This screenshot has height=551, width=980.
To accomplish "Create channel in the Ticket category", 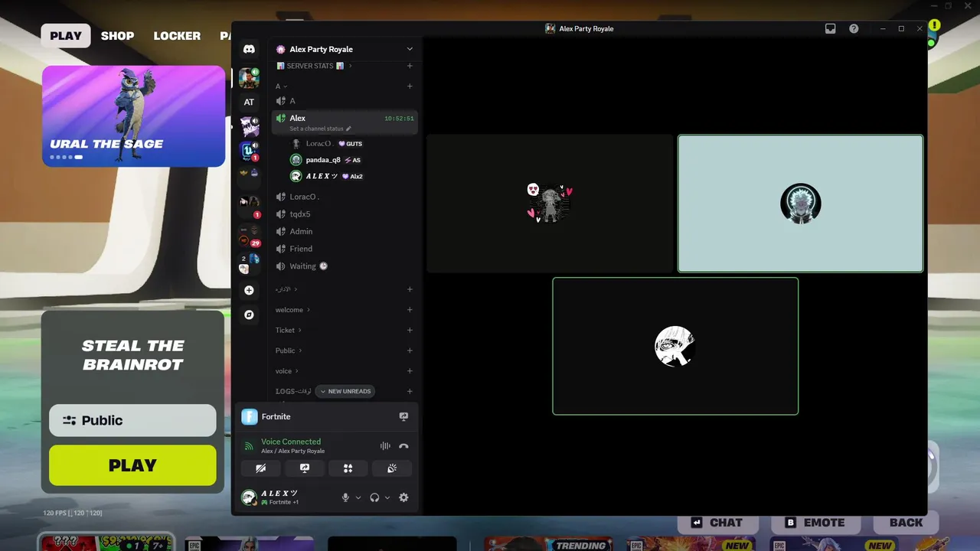I will [410, 330].
